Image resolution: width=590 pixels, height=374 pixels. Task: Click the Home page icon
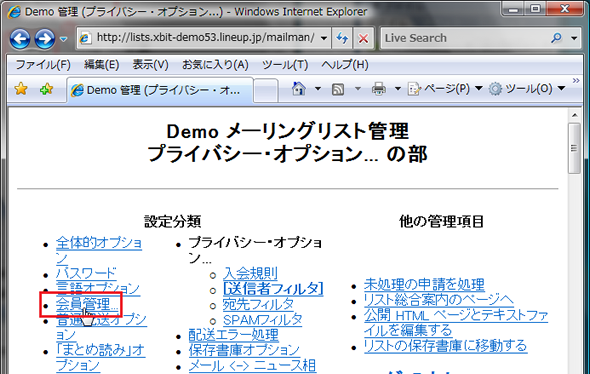tap(299, 89)
